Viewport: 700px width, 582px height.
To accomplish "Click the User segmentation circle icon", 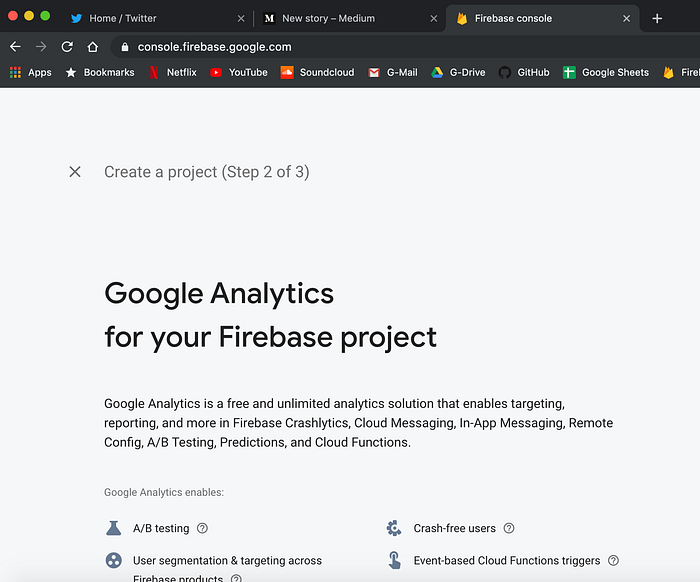I will 113,560.
